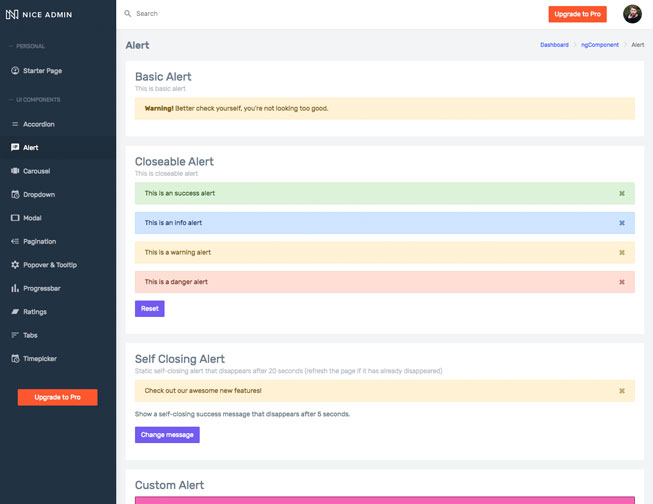This screenshot has width=653, height=504.
Task: Open the user profile avatar
Action: [x=632, y=14]
